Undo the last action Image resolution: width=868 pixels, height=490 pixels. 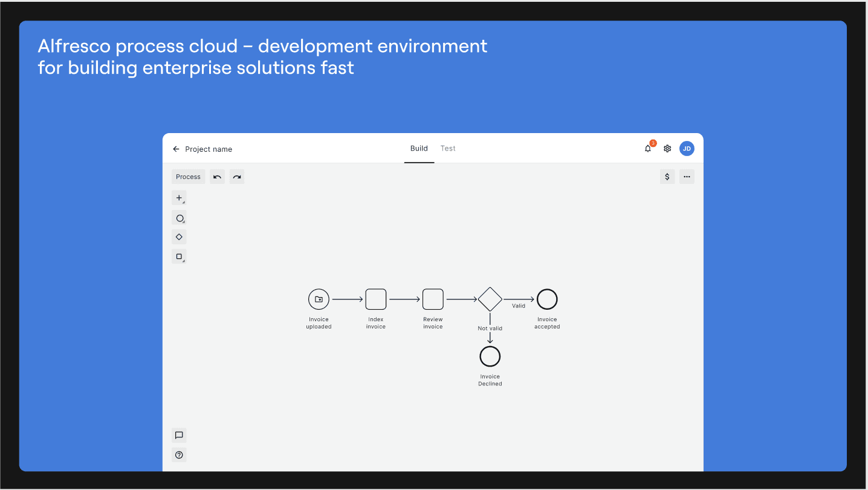pyautogui.click(x=218, y=177)
